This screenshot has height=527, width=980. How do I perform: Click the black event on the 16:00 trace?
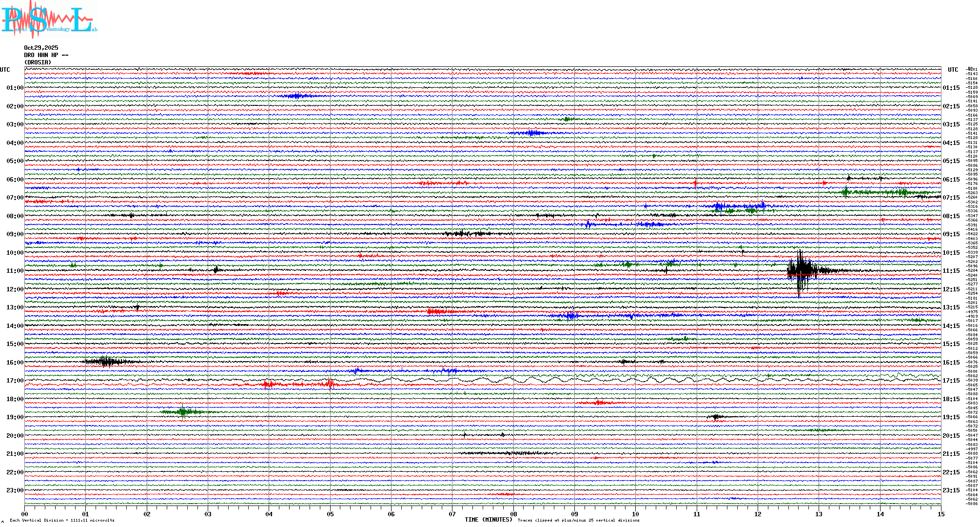(105, 362)
